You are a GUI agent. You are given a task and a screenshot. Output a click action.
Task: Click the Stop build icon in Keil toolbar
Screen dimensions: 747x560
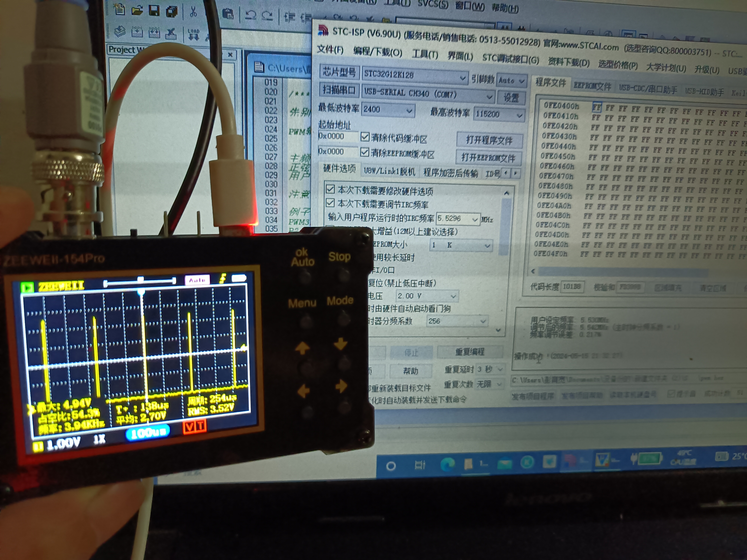point(171,34)
